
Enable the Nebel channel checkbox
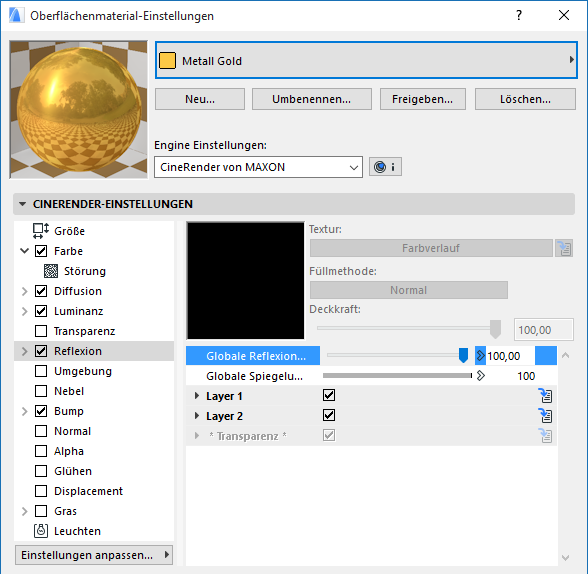(41, 391)
